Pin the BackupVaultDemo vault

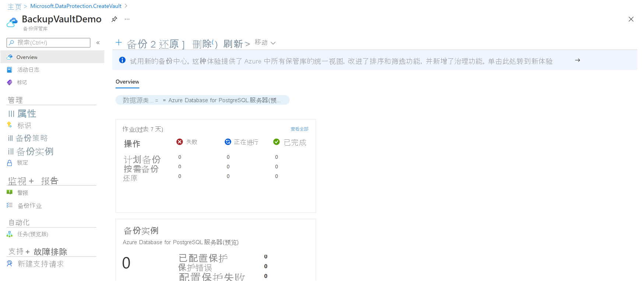coord(114,19)
